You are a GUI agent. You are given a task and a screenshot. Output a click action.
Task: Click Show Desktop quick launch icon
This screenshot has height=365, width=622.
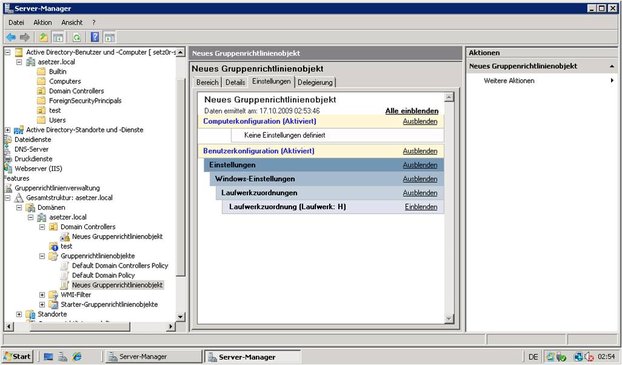coord(48,357)
